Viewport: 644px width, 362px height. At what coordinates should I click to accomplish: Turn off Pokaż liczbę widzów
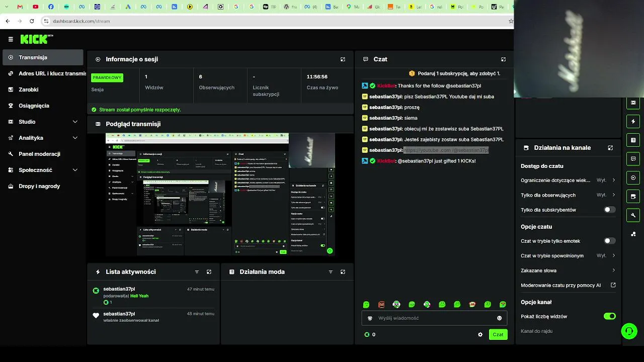609,317
